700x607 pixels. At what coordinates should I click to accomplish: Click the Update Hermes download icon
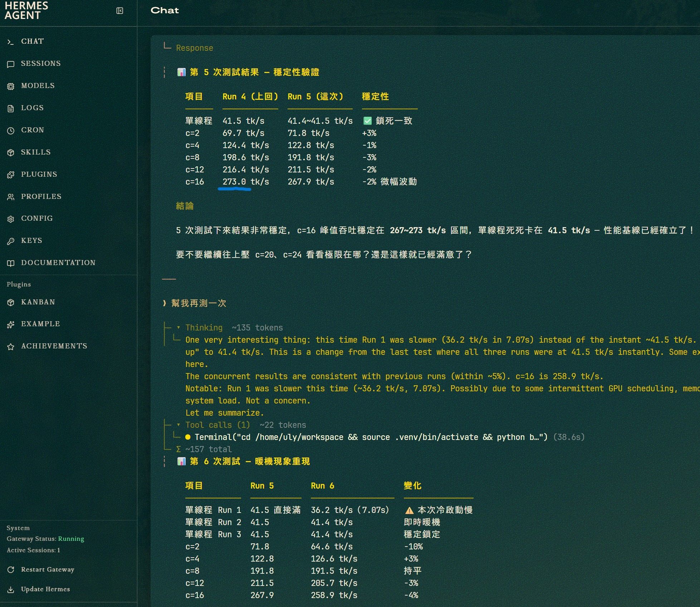11,589
